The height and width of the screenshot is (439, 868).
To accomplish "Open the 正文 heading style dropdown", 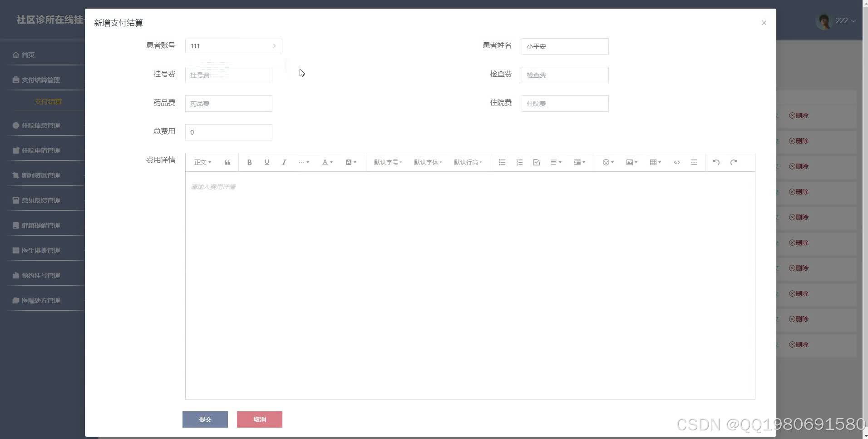I will click(x=202, y=162).
